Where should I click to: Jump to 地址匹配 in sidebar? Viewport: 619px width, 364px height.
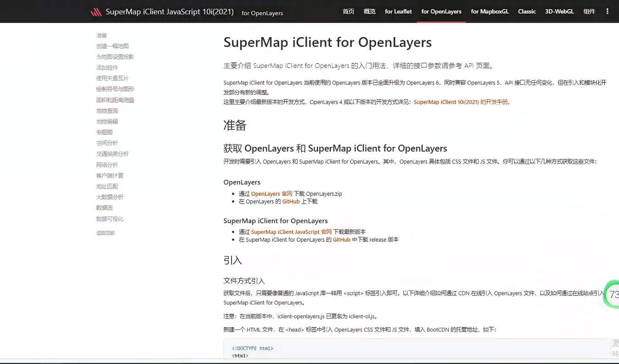pyautogui.click(x=107, y=186)
